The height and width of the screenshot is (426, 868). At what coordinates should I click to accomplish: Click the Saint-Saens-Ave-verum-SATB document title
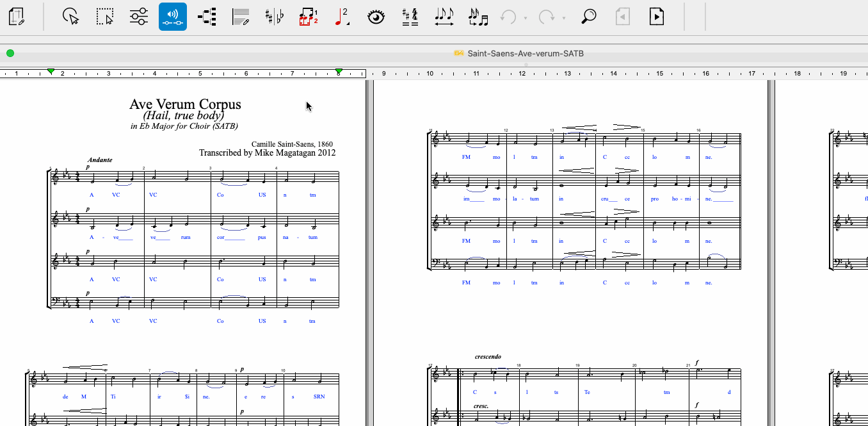click(525, 53)
